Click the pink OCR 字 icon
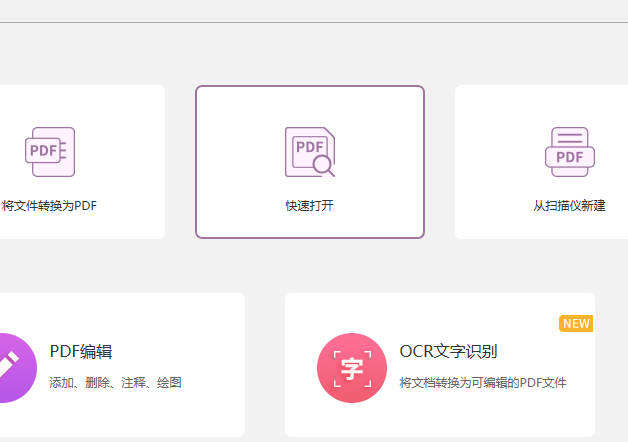Viewport: 628px width, 442px height. 351,367
